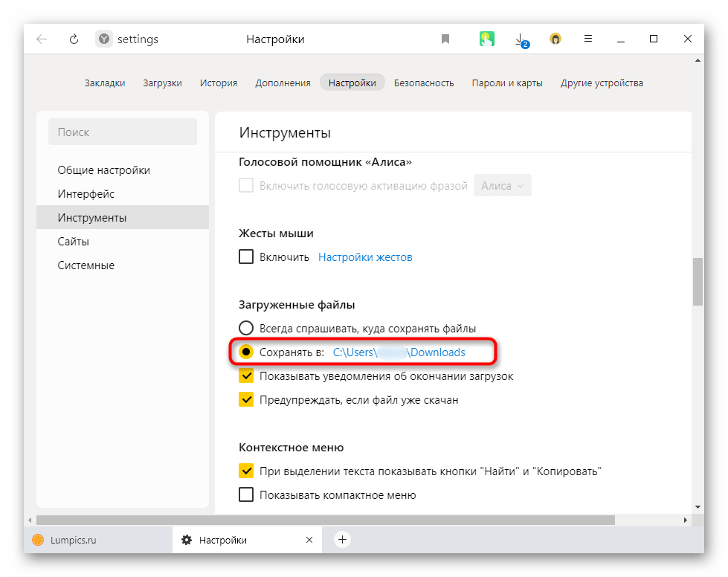Click the Downloads folder path link
Image resolution: width=728 pixels, height=577 pixels.
pos(399,352)
